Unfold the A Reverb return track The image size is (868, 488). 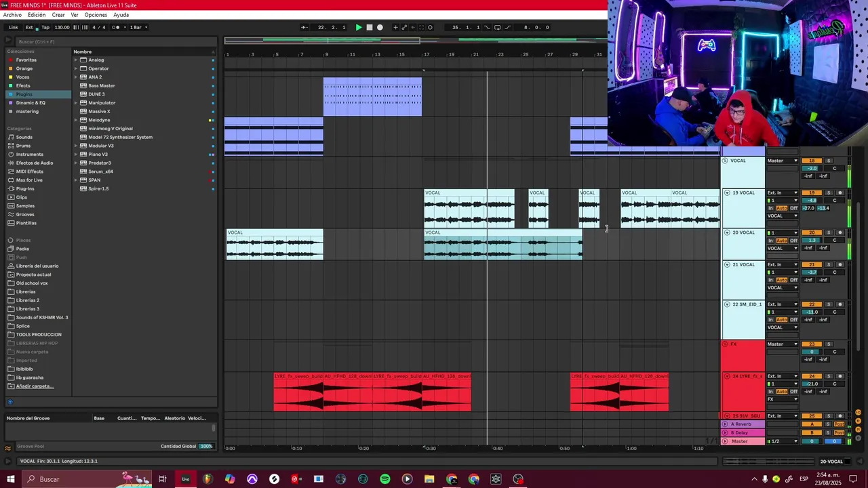[x=725, y=424]
